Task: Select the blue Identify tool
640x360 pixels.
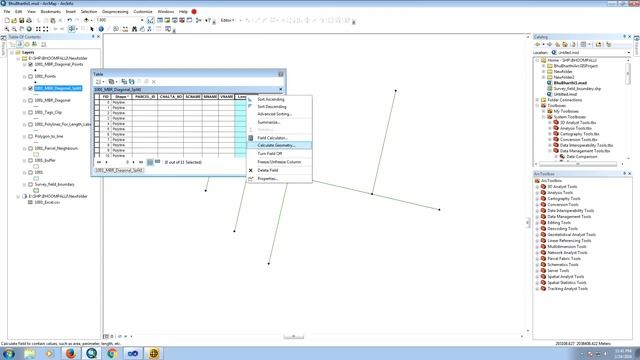Action: coord(101,29)
